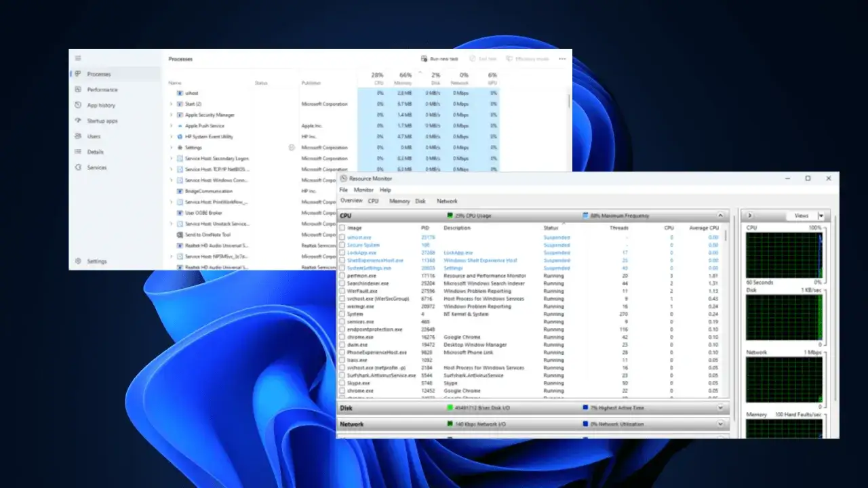Expand Apple Security Manager process group
The width and height of the screenshot is (868, 488).
tap(172, 115)
